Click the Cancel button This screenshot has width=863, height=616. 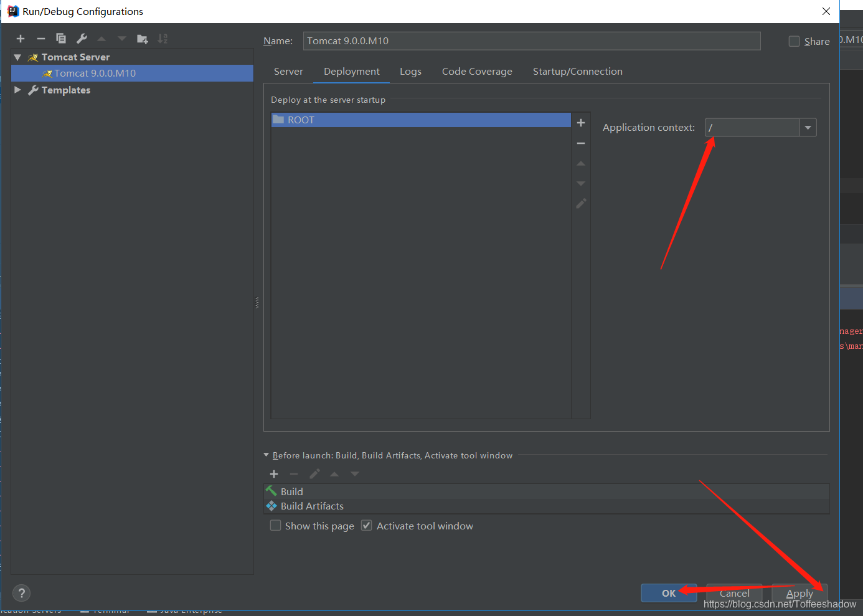click(734, 593)
